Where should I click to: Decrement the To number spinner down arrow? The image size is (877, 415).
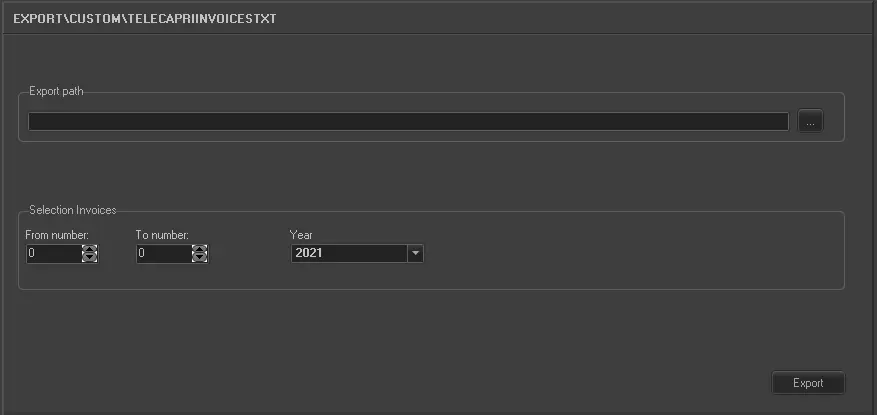pos(200,258)
